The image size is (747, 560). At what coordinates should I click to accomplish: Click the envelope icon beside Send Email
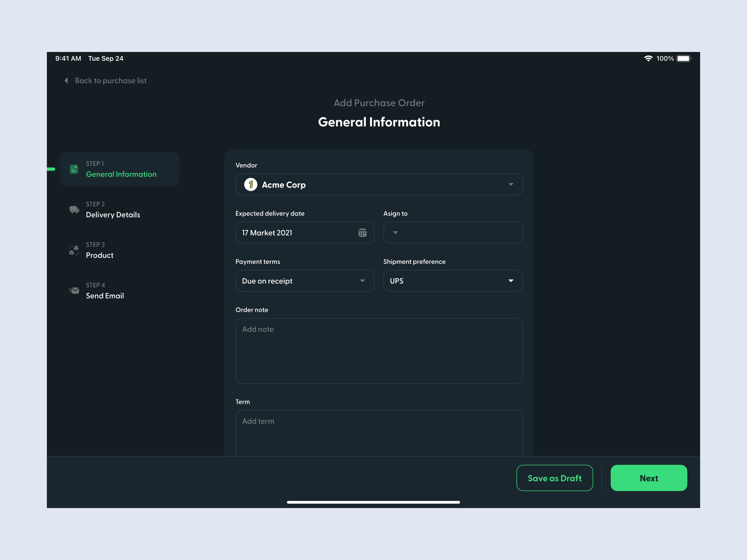(x=74, y=290)
